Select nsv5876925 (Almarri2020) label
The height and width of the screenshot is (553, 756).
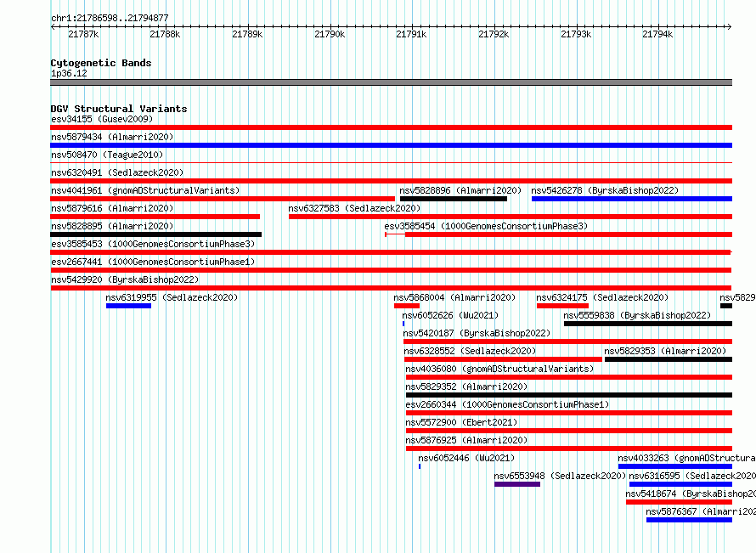[x=466, y=440]
